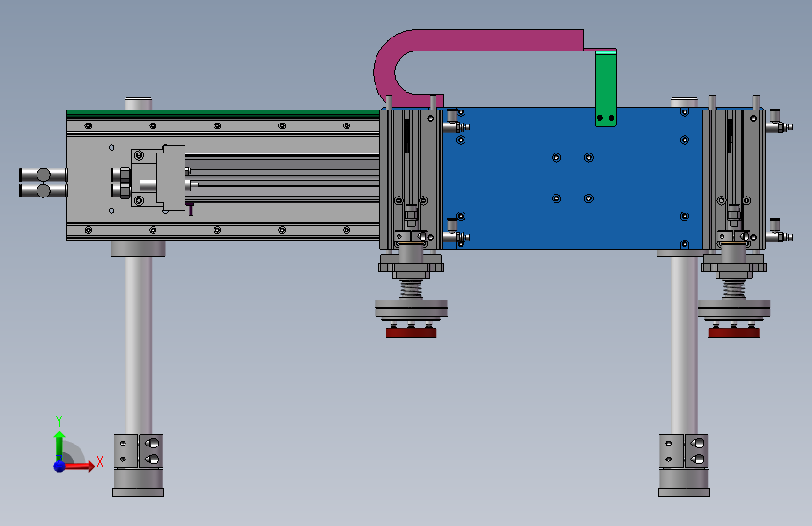
Task: Select the left suction cup spring
Action: coord(411,289)
